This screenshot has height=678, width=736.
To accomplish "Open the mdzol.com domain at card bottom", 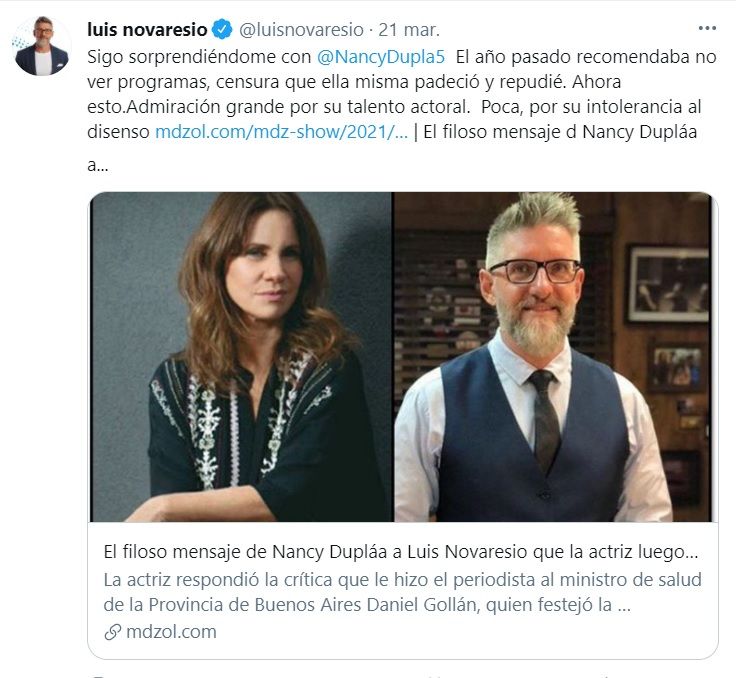I will point(171,632).
